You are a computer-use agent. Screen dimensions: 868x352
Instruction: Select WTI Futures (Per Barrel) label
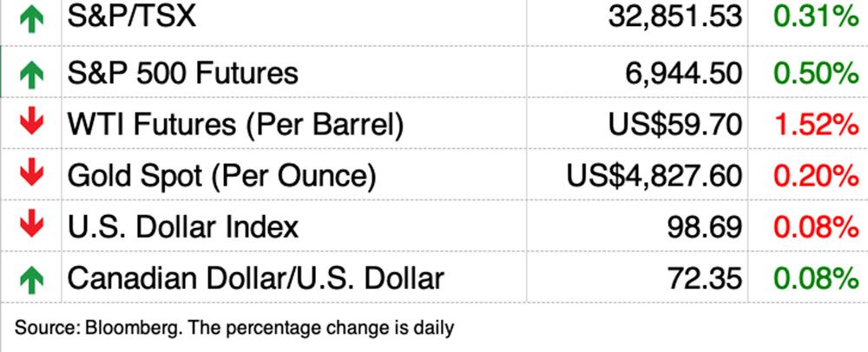coord(235,125)
